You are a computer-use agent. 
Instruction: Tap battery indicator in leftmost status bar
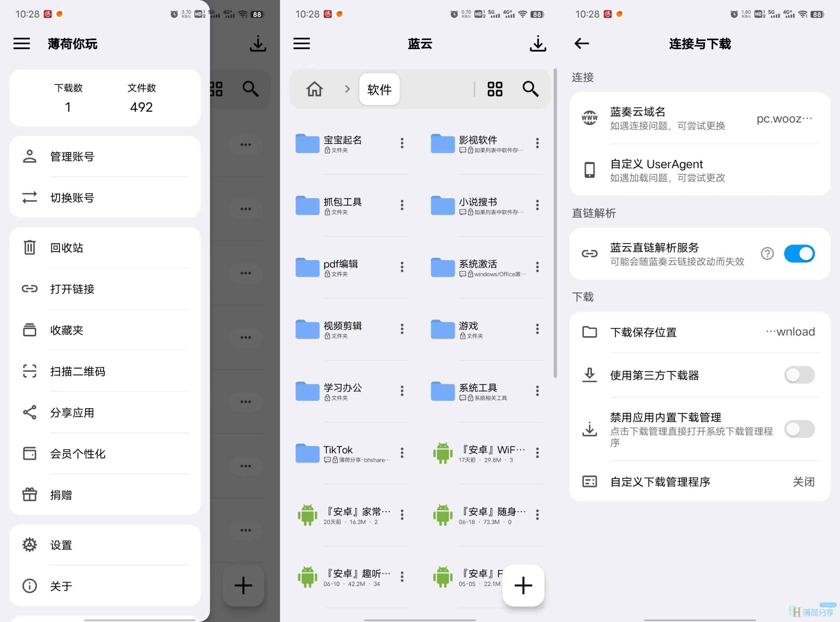pos(257,14)
